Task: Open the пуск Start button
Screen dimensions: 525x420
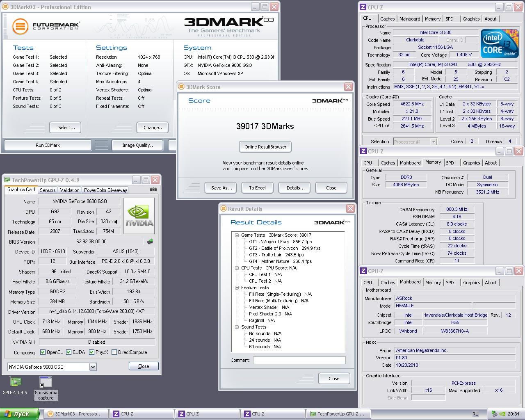Action: coord(20,414)
